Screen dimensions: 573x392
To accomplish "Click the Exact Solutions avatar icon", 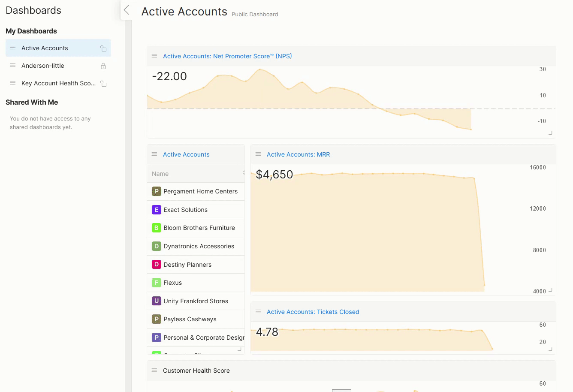I will (157, 210).
